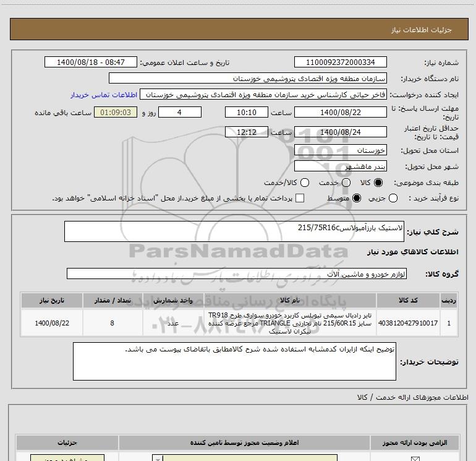Screen dimensions: 476x461
Task: Click the row number 1 cell
Action: pos(449,323)
